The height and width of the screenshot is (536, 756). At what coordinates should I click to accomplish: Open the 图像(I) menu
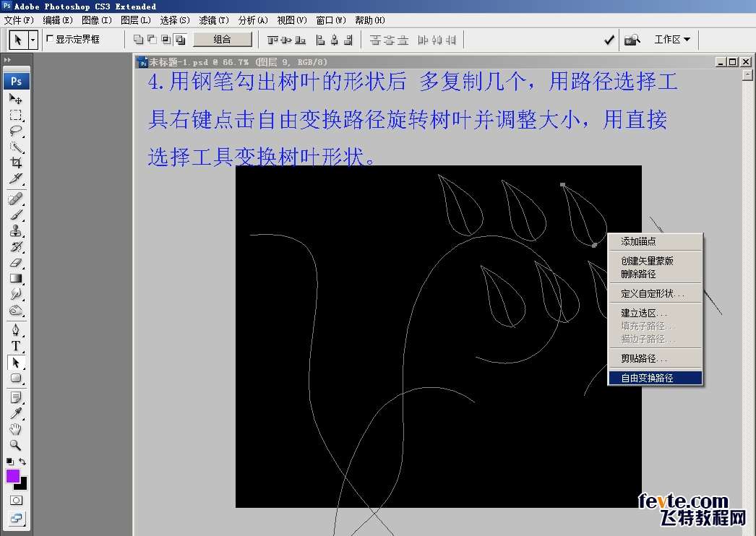96,20
